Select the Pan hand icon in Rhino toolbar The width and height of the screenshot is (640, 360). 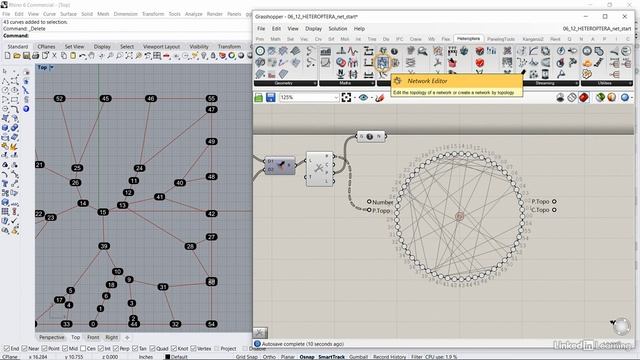pos(92,56)
